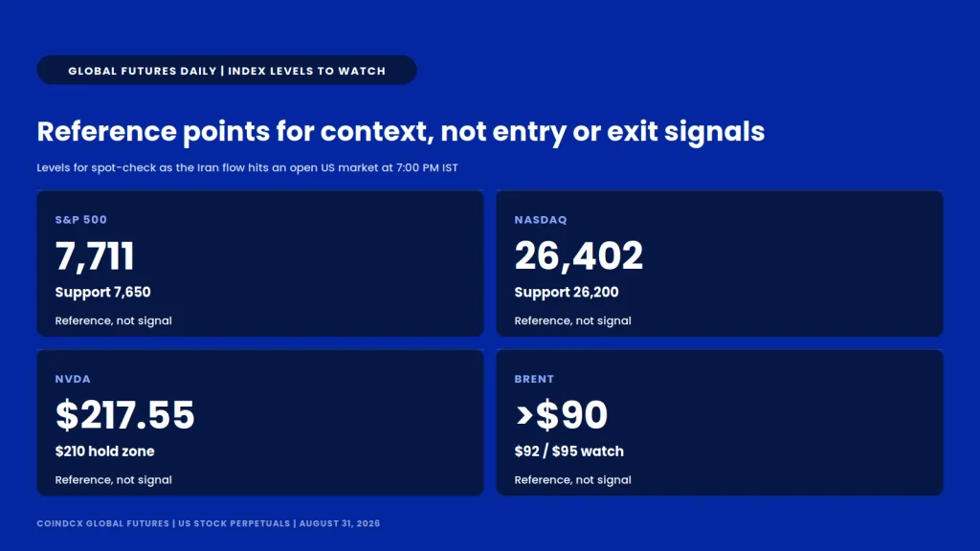
Task: Click the CoinDCX Global Futures footer text
Action: click(208, 523)
